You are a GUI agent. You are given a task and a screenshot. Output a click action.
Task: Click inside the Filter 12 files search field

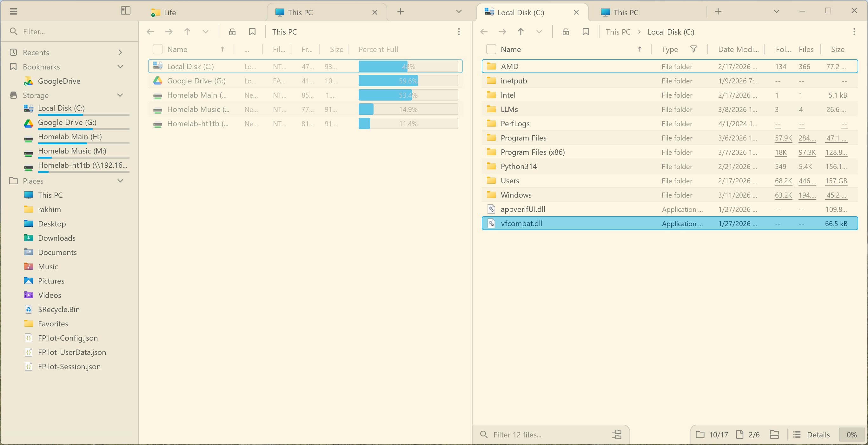tap(539, 434)
